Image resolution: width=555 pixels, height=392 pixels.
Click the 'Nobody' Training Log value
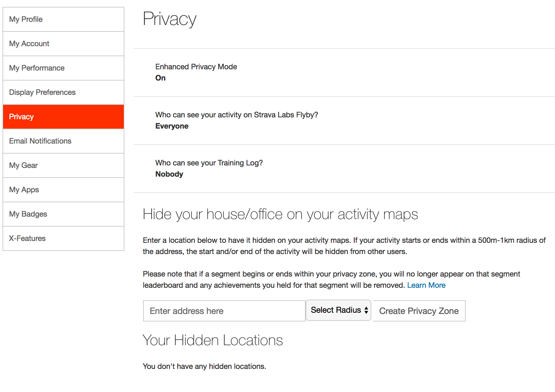coord(169,174)
